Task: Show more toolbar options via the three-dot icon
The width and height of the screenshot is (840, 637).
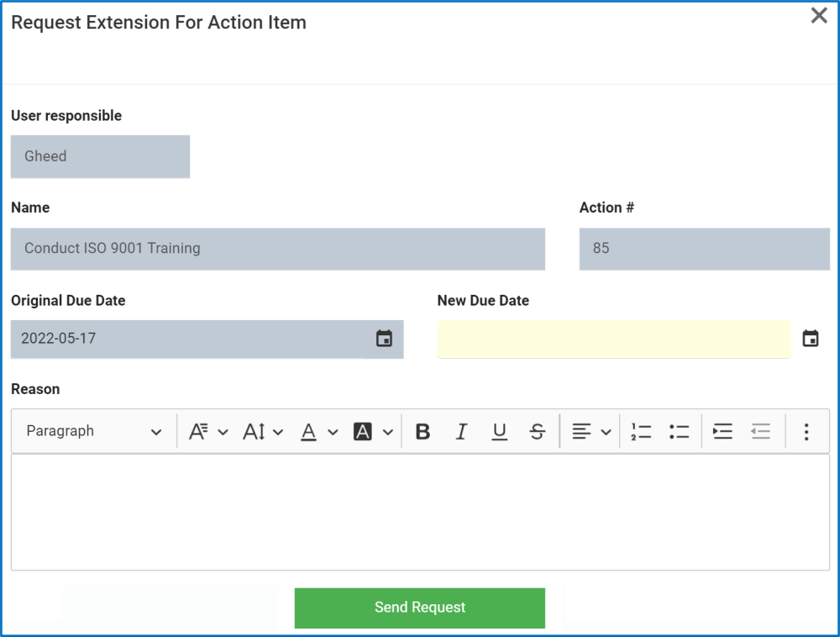Action: click(x=806, y=431)
